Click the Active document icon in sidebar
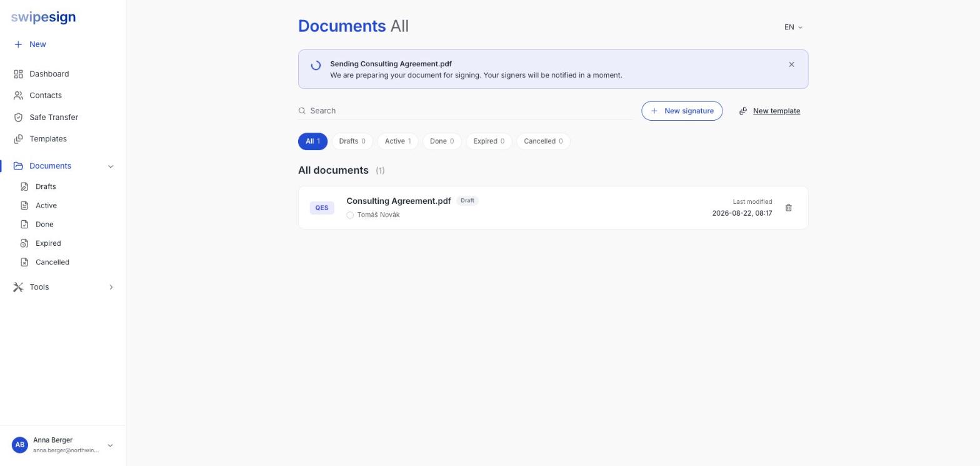The width and height of the screenshot is (980, 466). (x=24, y=205)
